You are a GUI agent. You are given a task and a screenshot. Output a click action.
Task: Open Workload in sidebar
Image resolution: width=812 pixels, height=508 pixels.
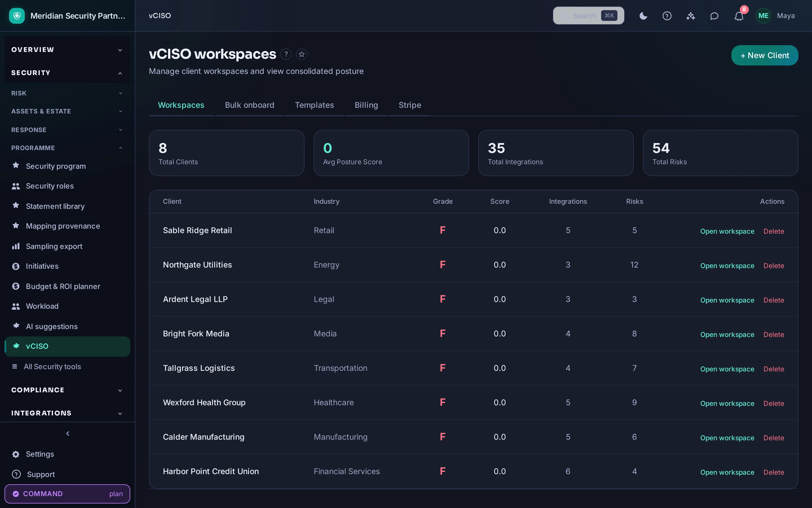point(67,306)
